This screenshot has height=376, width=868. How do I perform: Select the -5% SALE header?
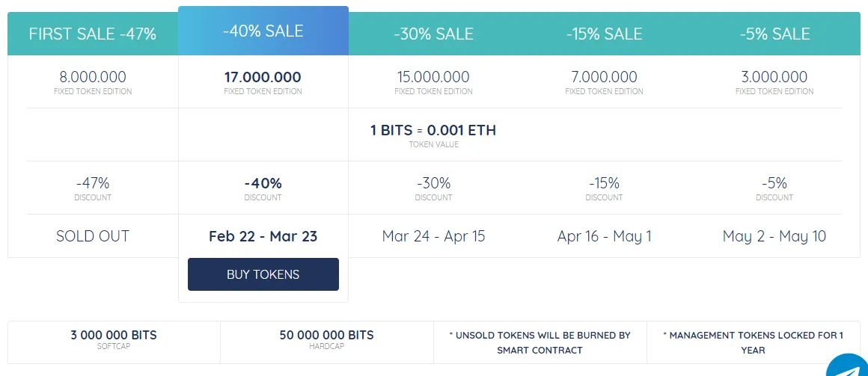(x=774, y=34)
